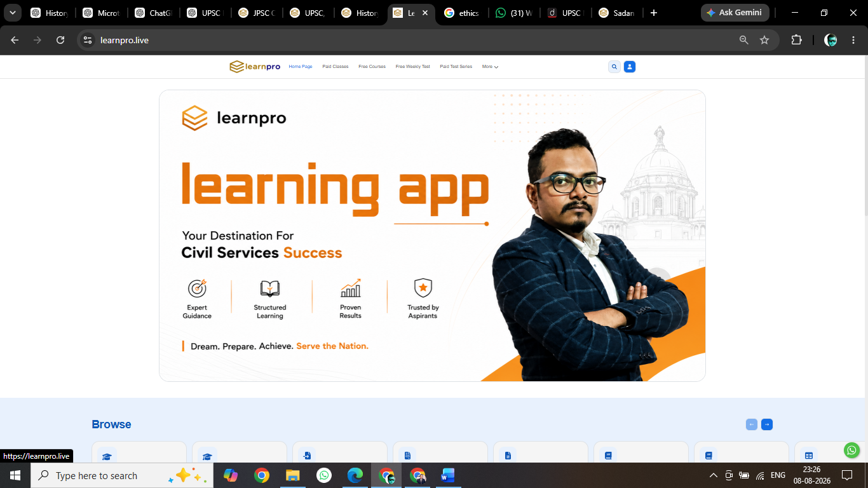Open Microsoft Word from taskbar
The image size is (868, 488).
pyautogui.click(x=448, y=475)
